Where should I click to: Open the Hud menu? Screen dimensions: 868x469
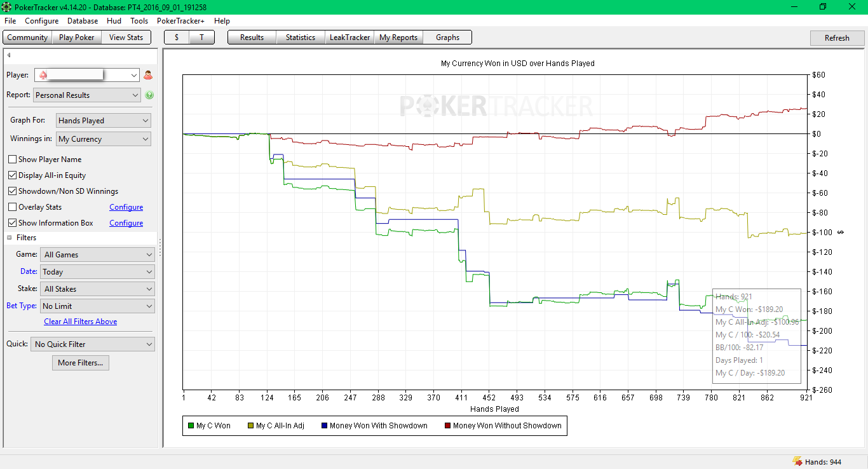pyautogui.click(x=114, y=21)
